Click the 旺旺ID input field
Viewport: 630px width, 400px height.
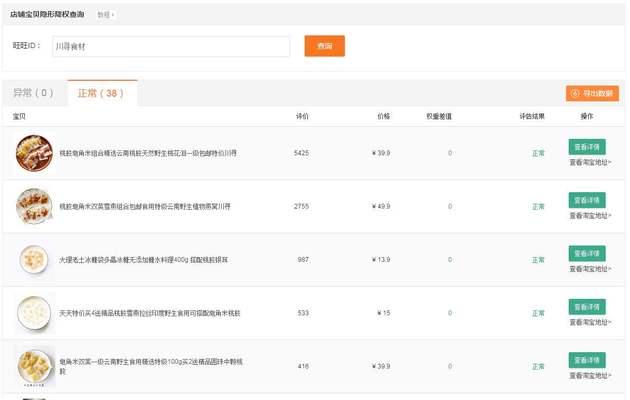(x=171, y=46)
